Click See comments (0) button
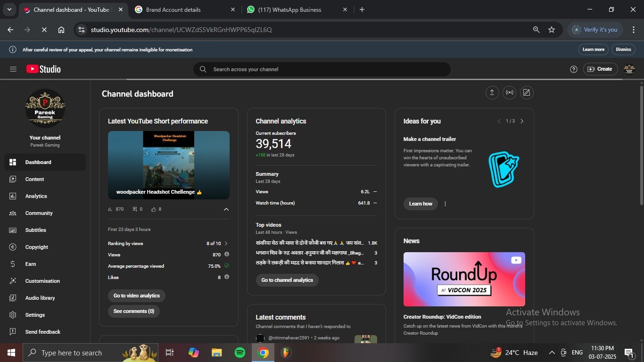Image resolution: width=644 pixels, height=362 pixels. click(134, 311)
